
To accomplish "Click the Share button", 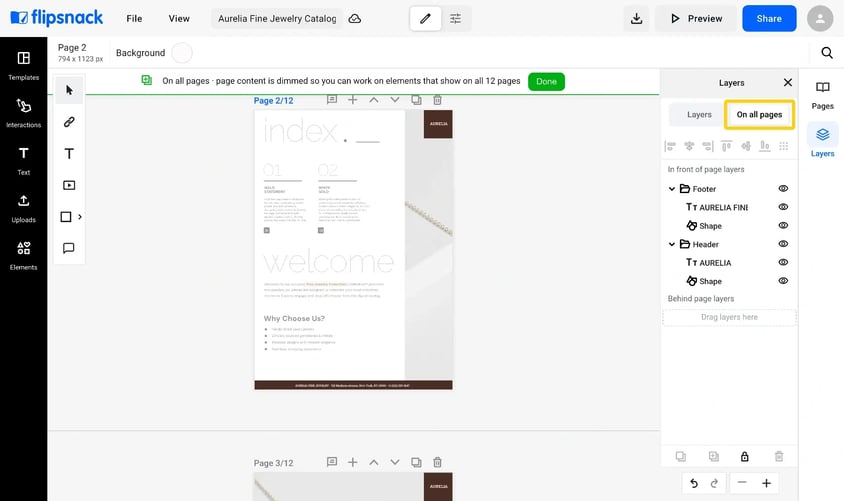I will click(769, 19).
